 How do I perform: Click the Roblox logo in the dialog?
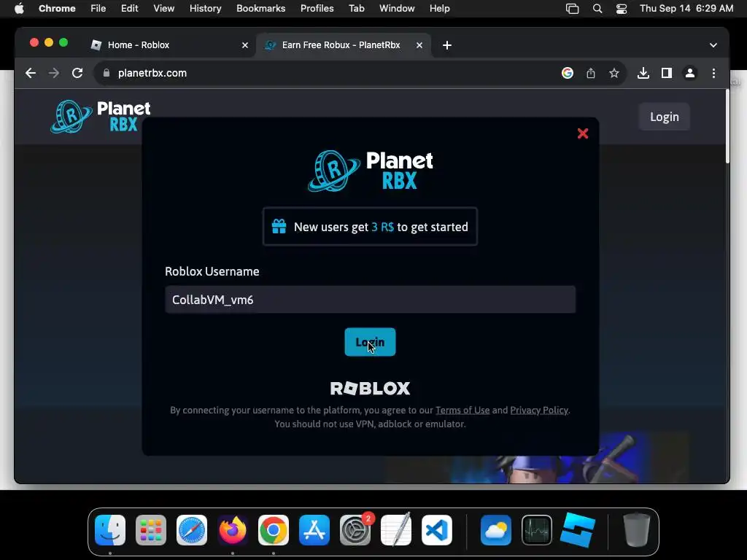370,389
